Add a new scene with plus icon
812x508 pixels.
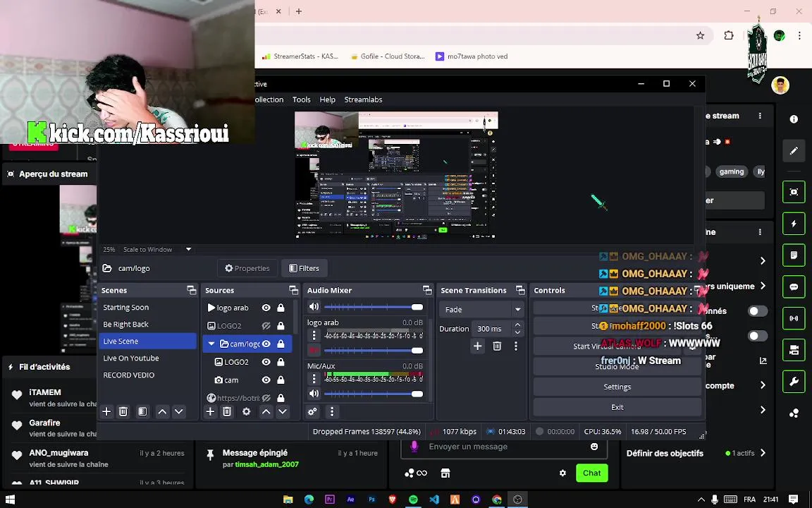pos(106,411)
